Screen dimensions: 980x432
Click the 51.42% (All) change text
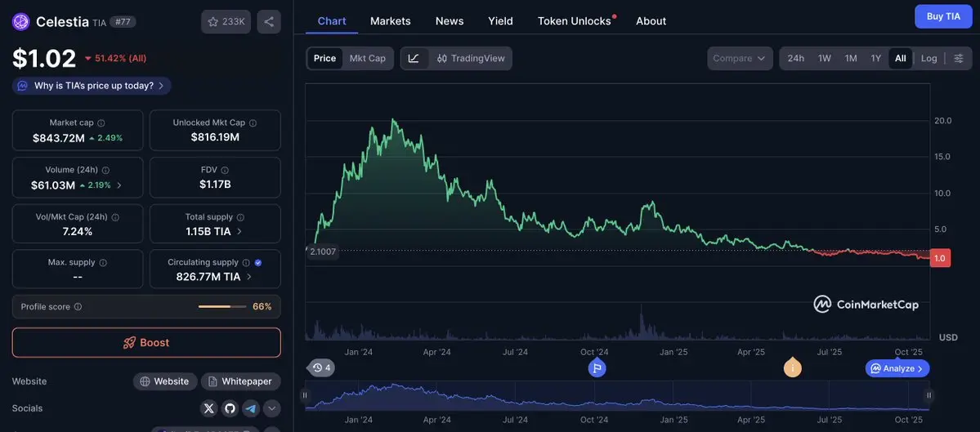pos(120,58)
